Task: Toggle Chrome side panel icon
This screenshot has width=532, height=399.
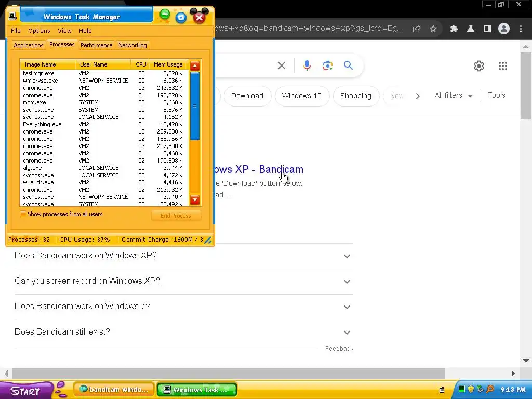Action: [x=487, y=29]
